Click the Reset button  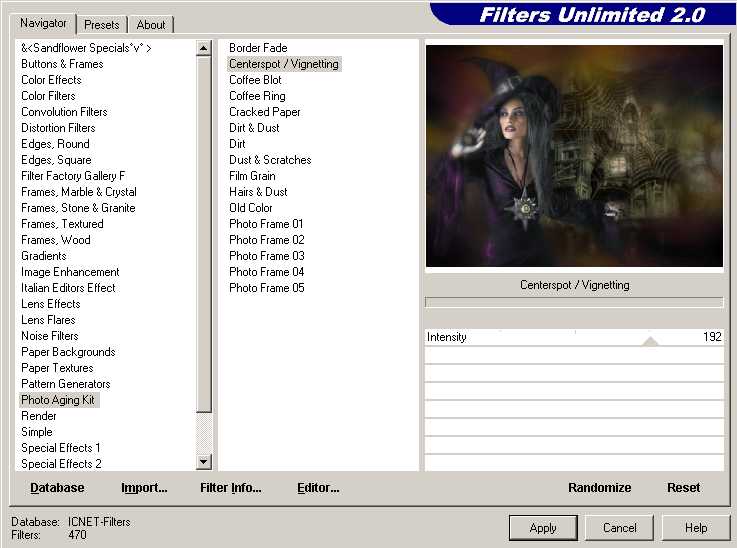coord(684,488)
